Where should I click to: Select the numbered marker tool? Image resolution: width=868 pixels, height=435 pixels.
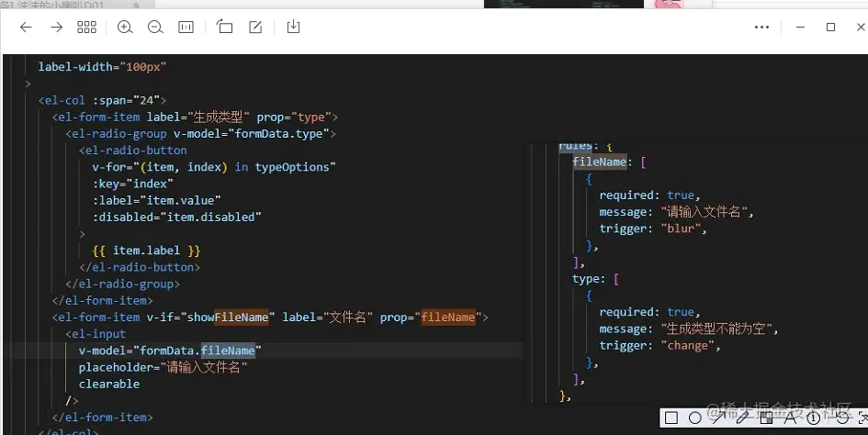click(x=813, y=418)
